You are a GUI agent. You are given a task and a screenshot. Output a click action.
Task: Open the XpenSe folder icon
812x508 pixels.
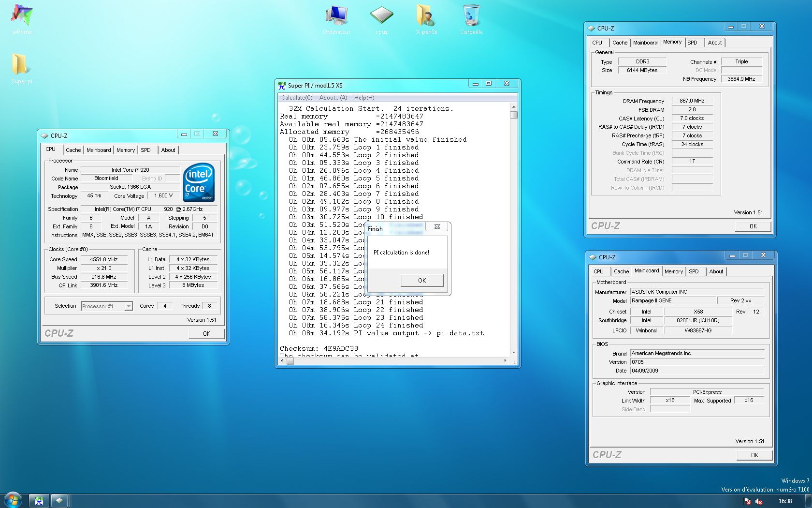coord(426,18)
